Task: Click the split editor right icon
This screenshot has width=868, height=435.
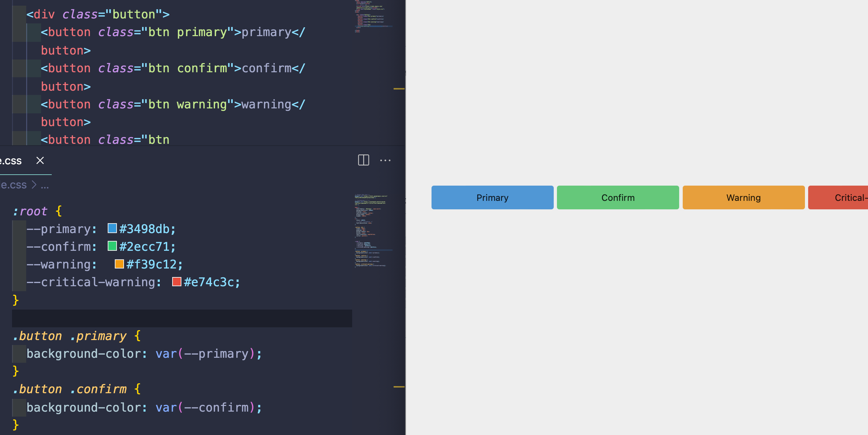Action: coord(363,160)
